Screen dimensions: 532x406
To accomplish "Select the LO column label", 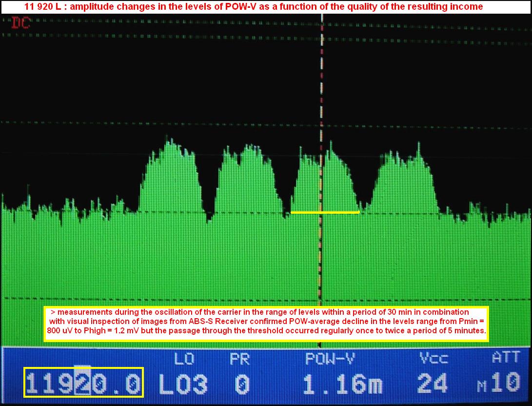I will pos(184,359).
